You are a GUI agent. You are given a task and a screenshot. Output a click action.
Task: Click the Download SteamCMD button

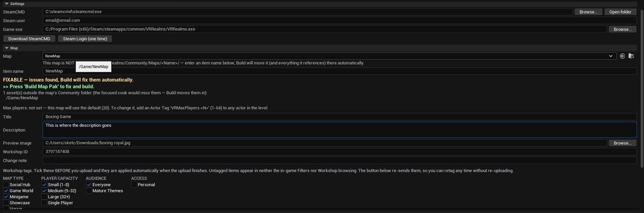click(x=29, y=39)
